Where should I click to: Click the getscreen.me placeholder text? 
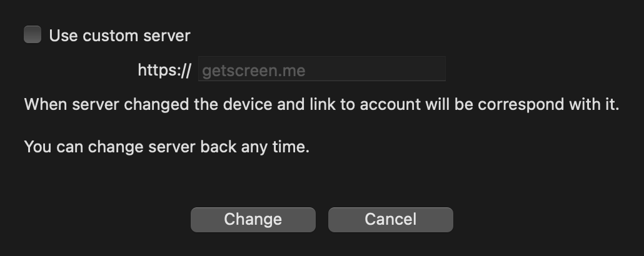pyautogui.click(x=253, y=70)
